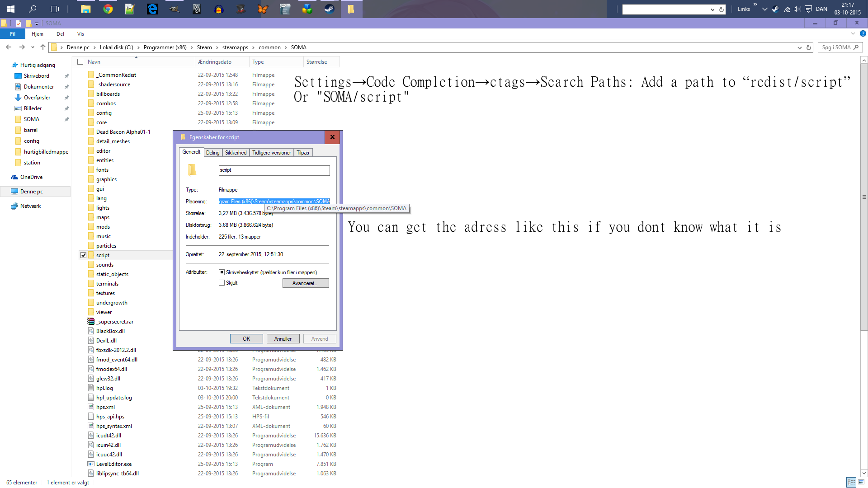Click Søg i SOMA search box
This screenshot has height=488, width=868.
[x=840, y=47]
